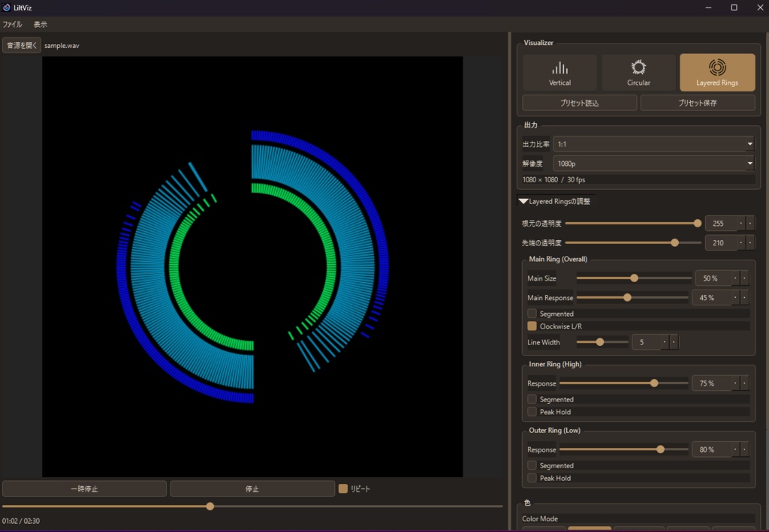Image resolution: width=769 pixels, height=532 pixels.
Task: Click the Line Width value field showing 5
Action: (646, 342)
